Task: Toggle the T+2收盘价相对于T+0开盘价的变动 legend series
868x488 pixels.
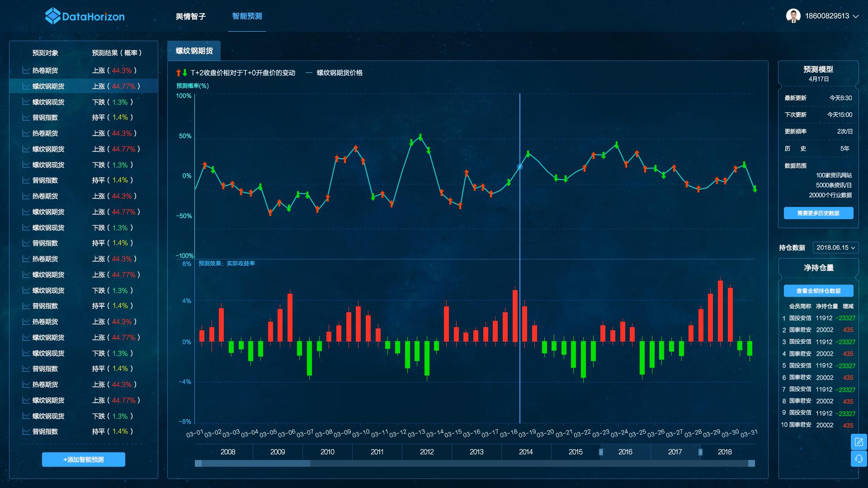Action: coord(243,73)
